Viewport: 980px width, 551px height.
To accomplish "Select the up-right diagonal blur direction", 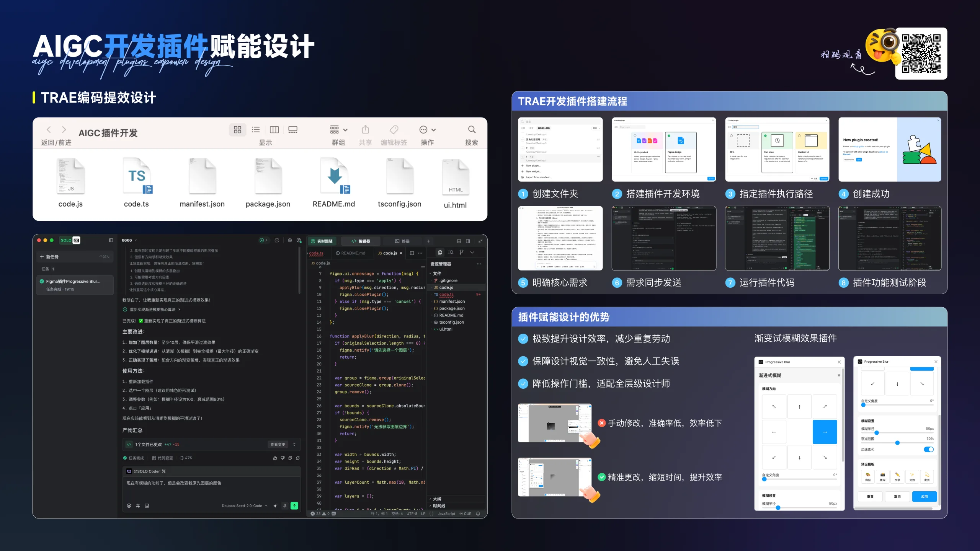I will tap(825, 407).
